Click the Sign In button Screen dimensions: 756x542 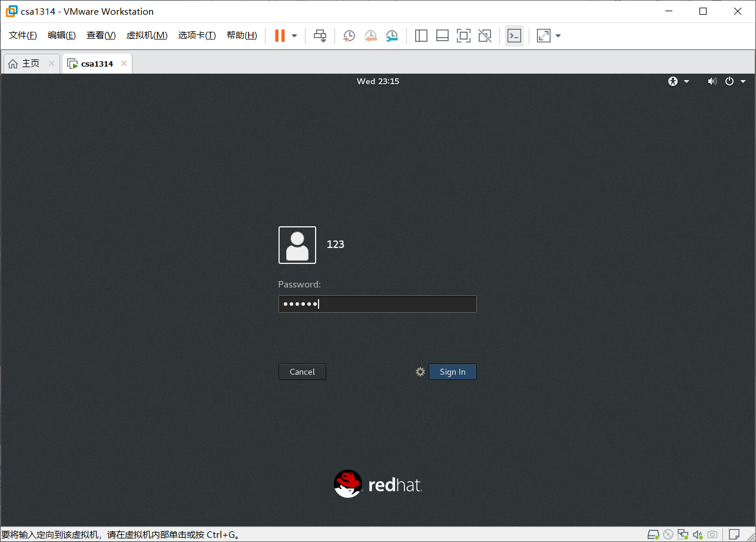[453, 372]
